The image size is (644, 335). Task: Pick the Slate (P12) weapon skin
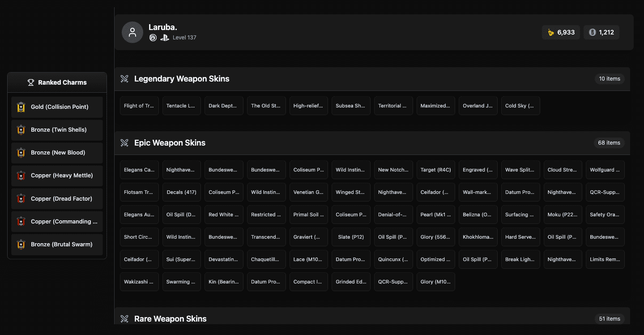click(x=351, y=237)
